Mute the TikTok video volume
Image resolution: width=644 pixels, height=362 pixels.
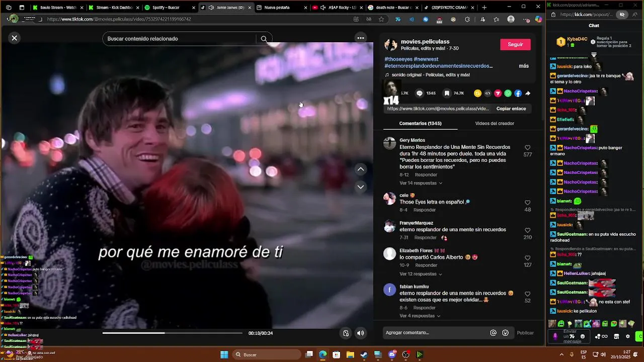(360, 333)
